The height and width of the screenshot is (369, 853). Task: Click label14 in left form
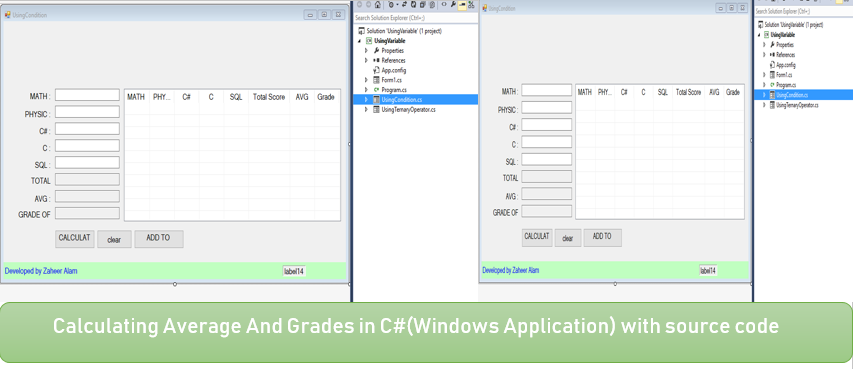click(x=294, y=271)
